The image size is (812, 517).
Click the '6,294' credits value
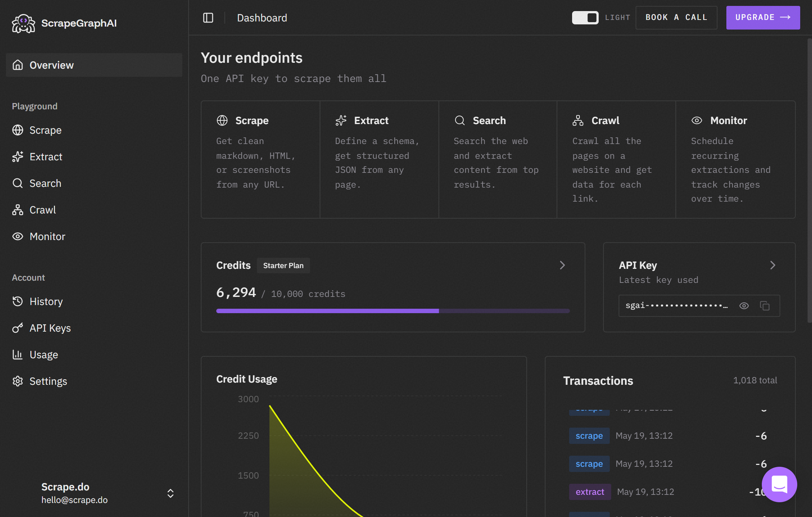[236, 292]
